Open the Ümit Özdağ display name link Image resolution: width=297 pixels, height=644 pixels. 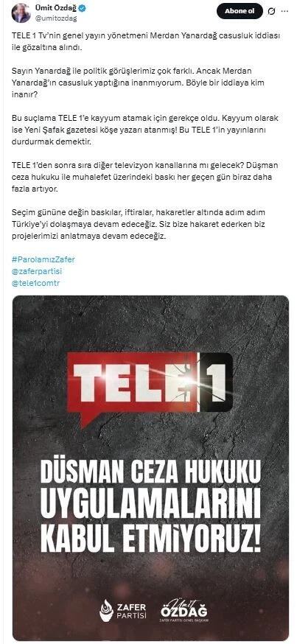click(56, 9)
